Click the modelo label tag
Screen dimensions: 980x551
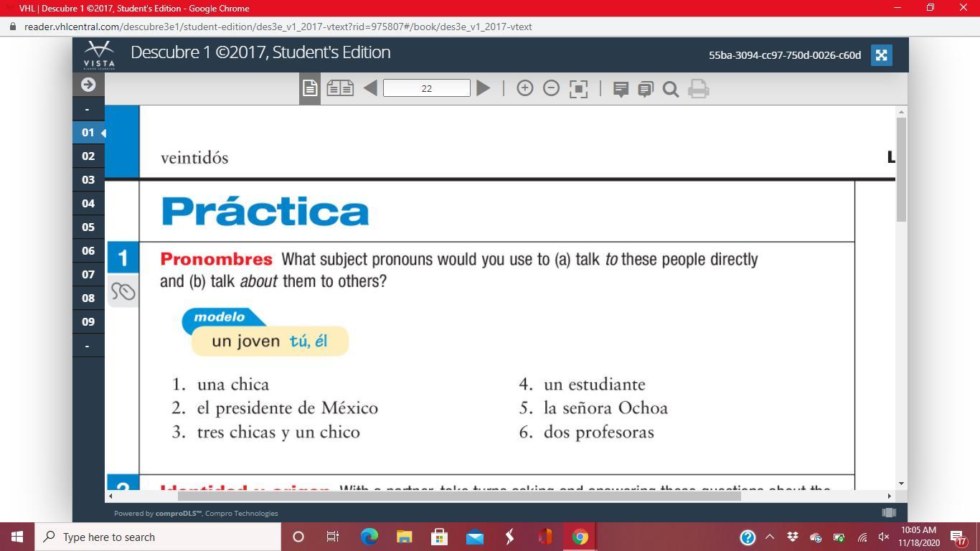click(220, 317)
